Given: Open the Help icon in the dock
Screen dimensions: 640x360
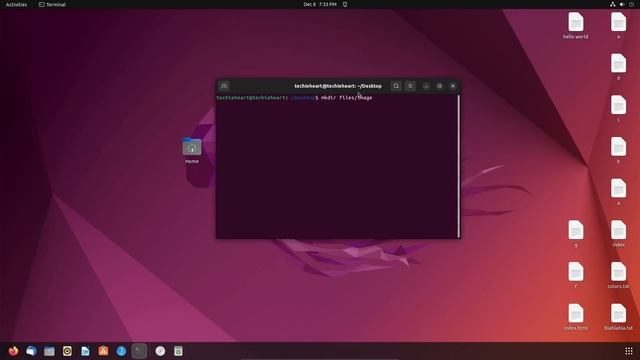Looking at the screenshot, I should coord(121,351).
